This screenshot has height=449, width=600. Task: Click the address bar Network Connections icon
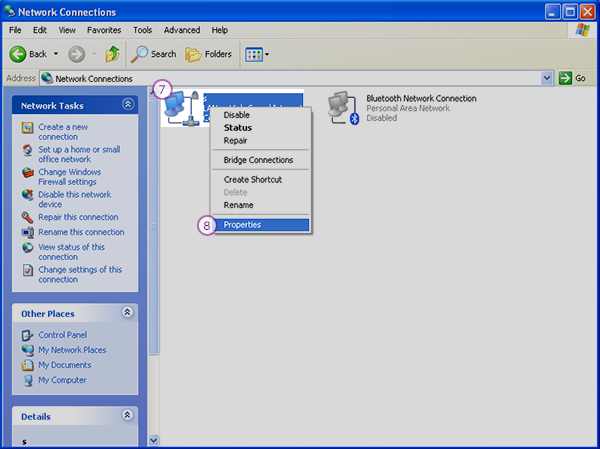coord(47,78)
